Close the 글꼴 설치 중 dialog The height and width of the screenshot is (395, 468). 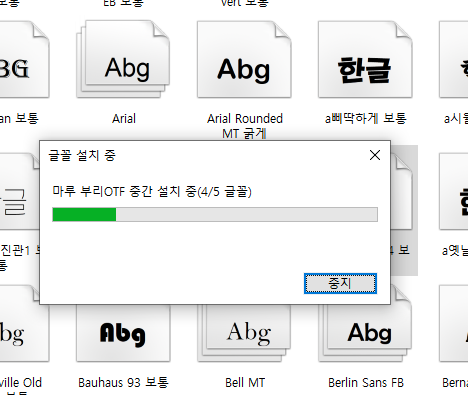click(x=375, y=155)
